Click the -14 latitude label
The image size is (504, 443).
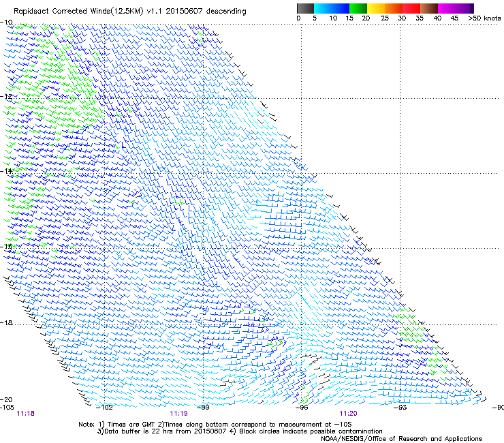point(6,171)
